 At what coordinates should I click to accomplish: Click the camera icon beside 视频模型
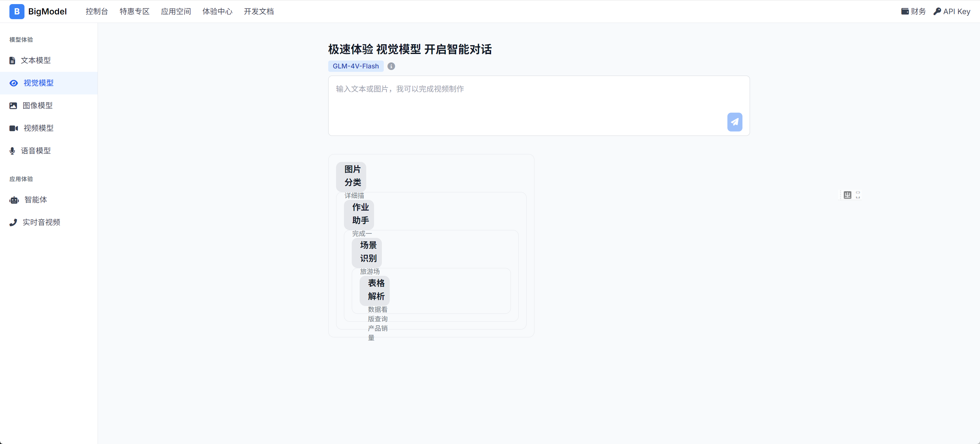[x=14, y=128]
